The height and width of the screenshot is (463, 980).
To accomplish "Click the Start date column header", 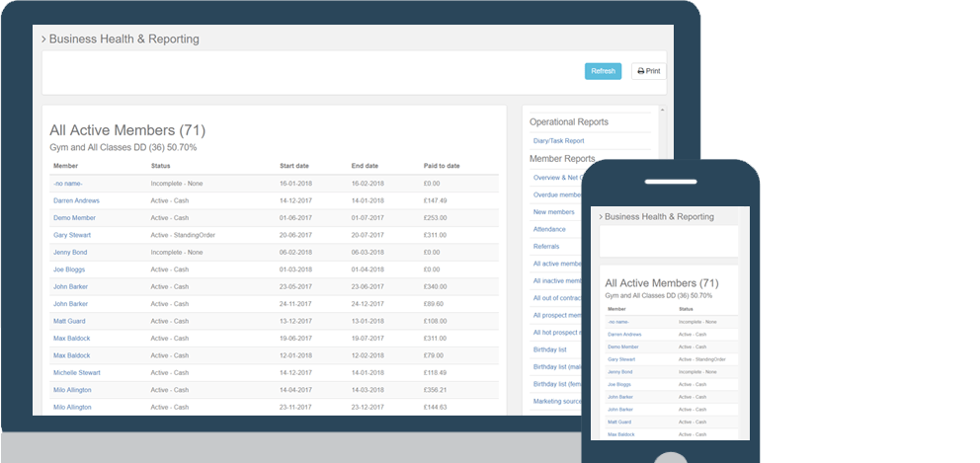I will (294, 166).
